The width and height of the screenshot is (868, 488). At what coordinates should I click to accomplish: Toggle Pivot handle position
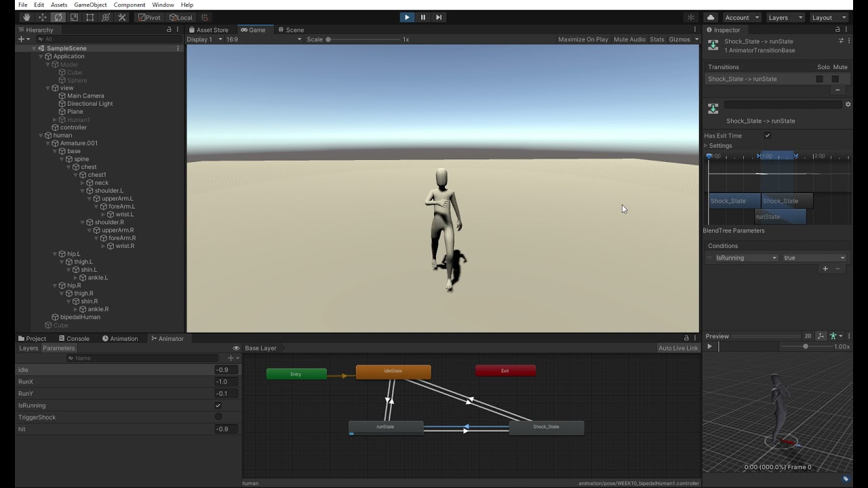tap(149, 17)
